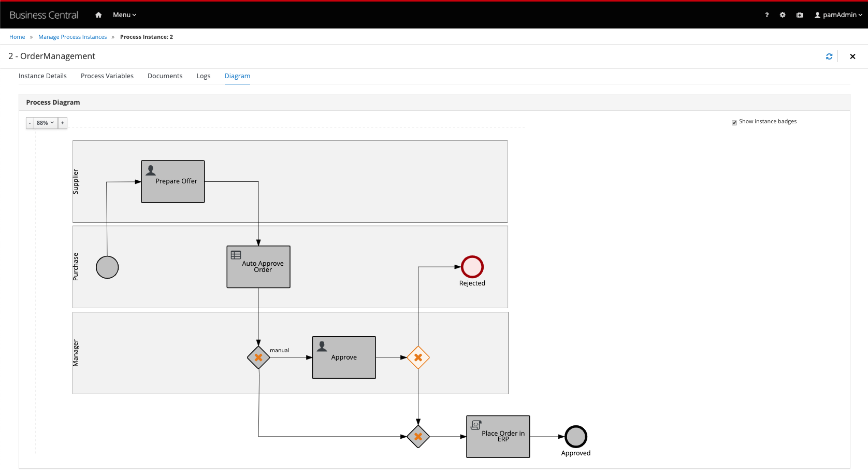Click the Manager lane label
This screenshot has height=474, width=868.
(76, 353)
